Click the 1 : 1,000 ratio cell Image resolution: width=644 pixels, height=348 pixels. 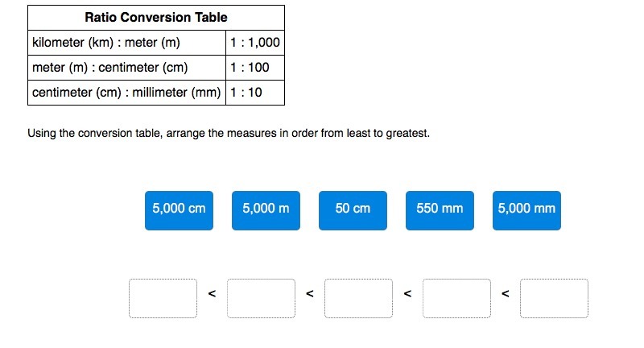[255, 43]
